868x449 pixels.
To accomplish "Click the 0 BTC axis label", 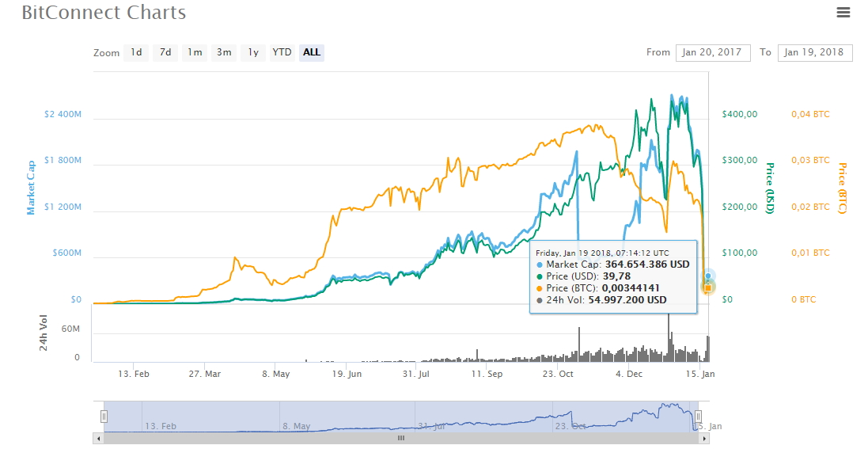I will [804, 299].
